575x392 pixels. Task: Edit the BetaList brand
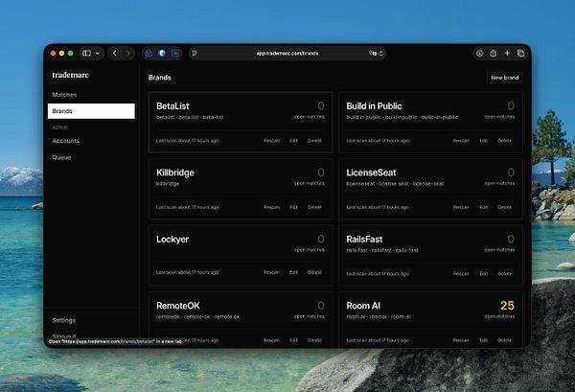tap(293, 141)
